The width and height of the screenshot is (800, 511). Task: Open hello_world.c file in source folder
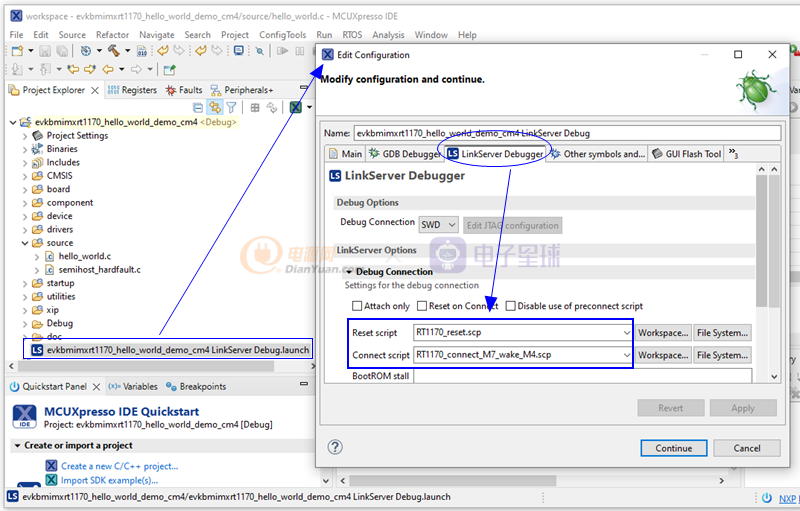pyautogui.click(x=86, y=256)
